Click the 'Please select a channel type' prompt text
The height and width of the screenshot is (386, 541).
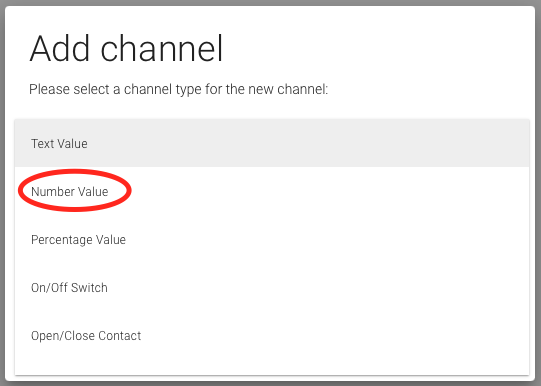(x=178, y=89)
